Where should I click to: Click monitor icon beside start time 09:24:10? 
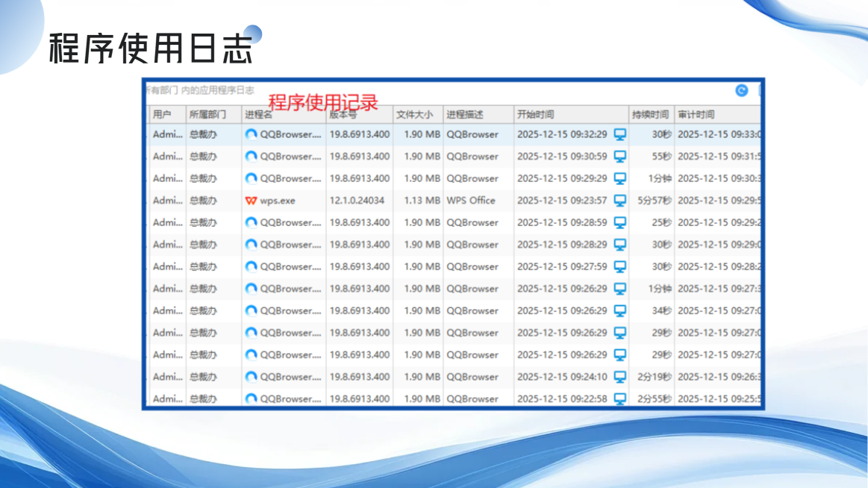[620, 377]
